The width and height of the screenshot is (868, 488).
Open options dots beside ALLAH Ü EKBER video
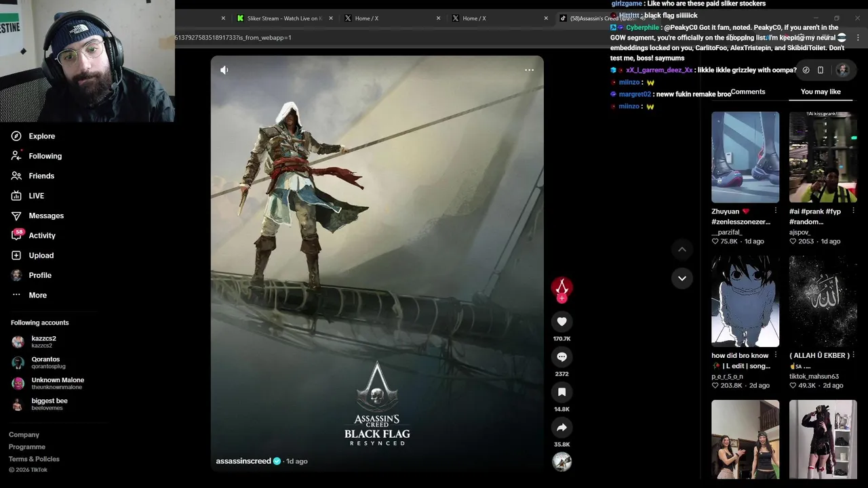click(x=853, y=355)
